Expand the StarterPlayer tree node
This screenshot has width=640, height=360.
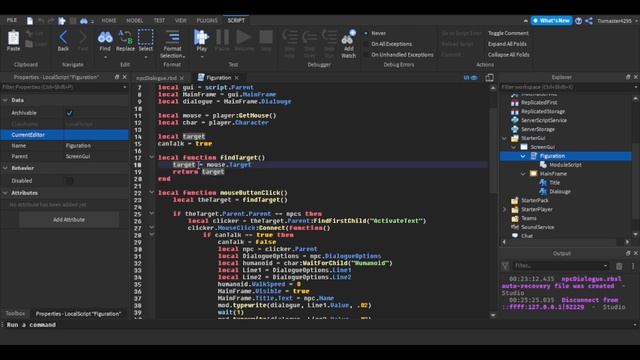click(x=504, y=209)
